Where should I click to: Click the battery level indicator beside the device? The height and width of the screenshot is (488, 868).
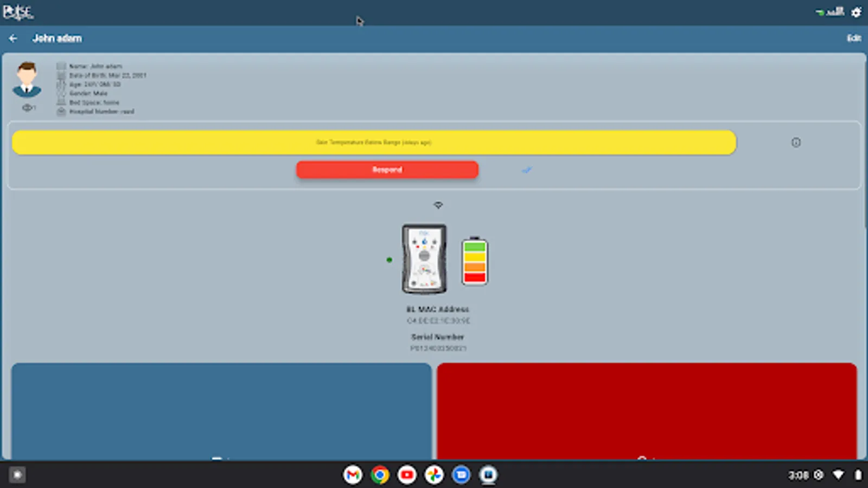pyautogui.click(x=473, y=260)
